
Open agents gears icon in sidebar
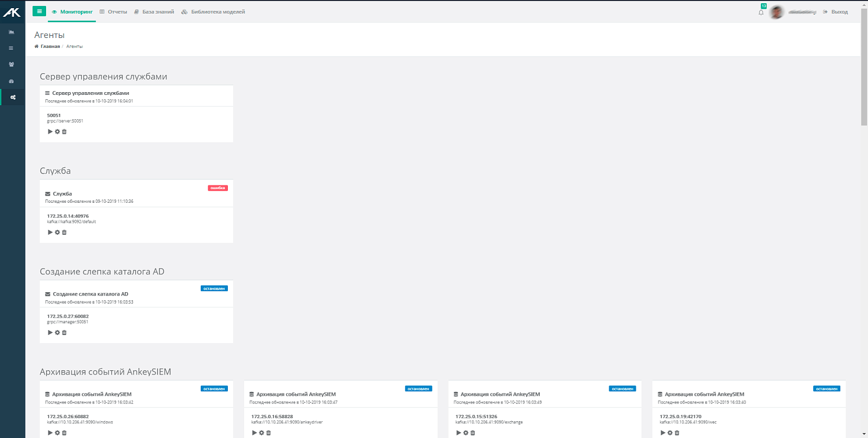click(x=12, y=98)
